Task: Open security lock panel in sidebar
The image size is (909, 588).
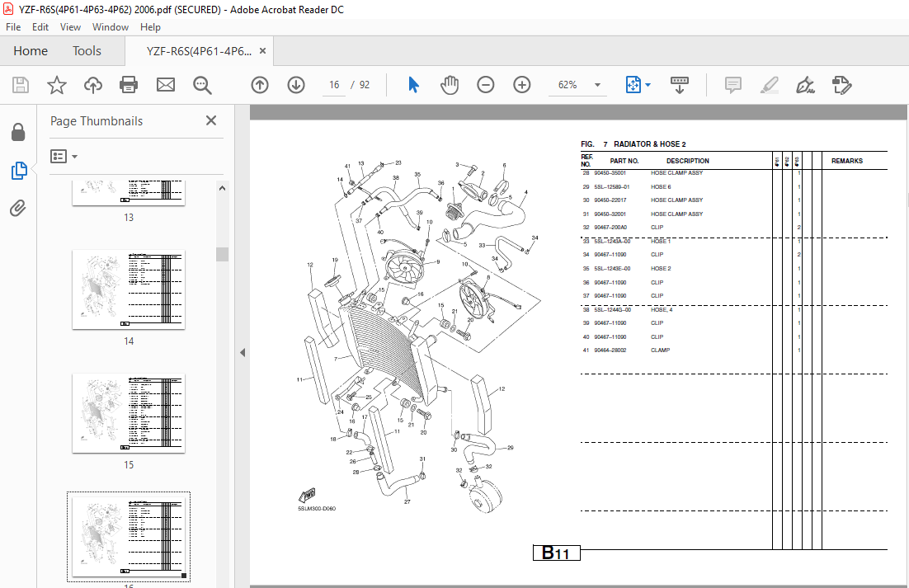Action: pyautogui.click(x=18, y=133)
